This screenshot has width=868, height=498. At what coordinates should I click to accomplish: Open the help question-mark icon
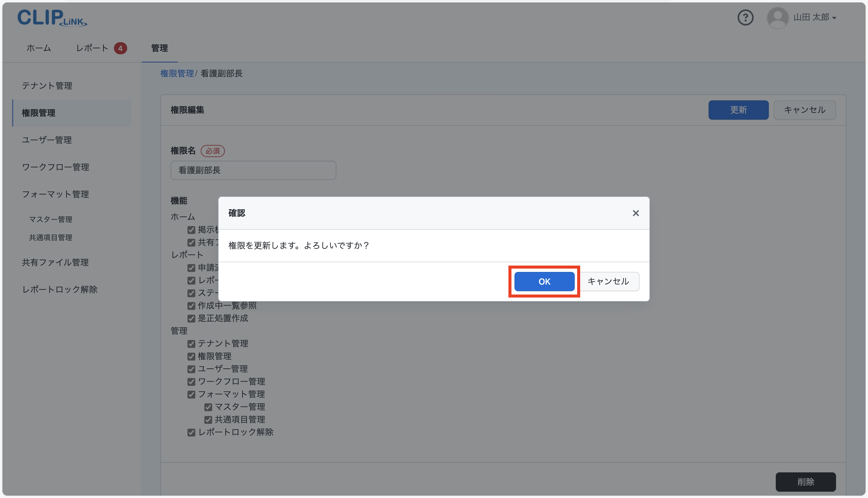point(745,17)
